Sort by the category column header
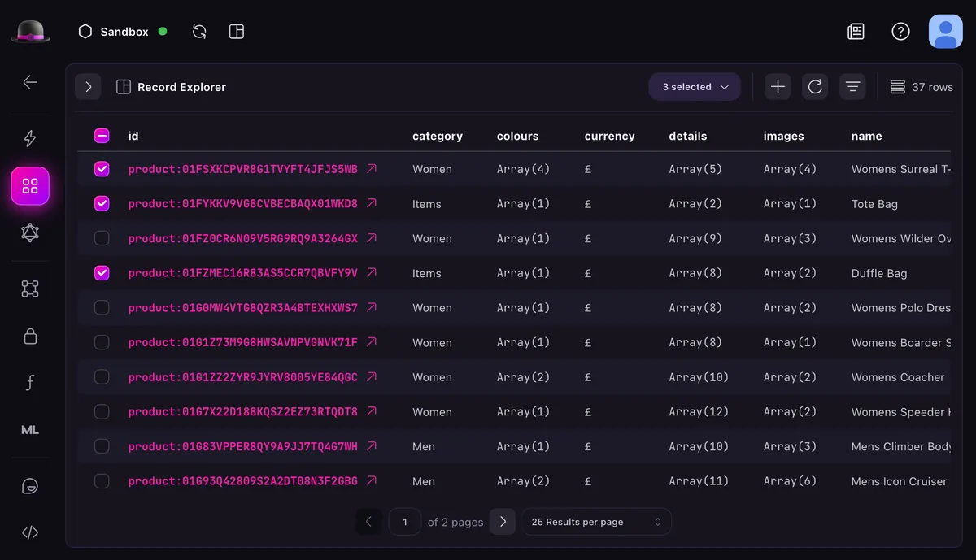 coord(437,137)
